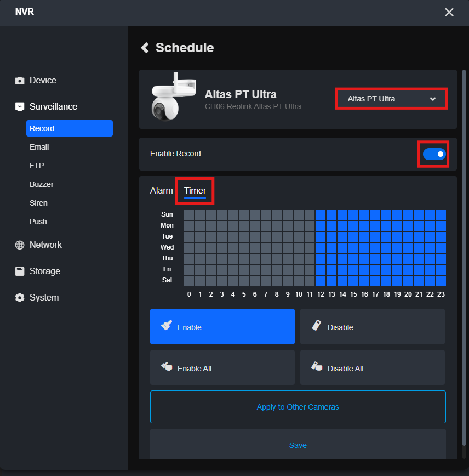Screen dimensions: 469x476
Task: Close the NVR settings window
Action: [x=449, y=12]
